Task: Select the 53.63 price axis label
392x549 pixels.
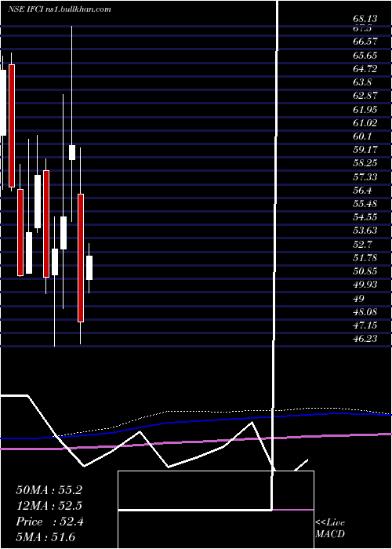Action: pyautogui.click(x=365, y=231)
